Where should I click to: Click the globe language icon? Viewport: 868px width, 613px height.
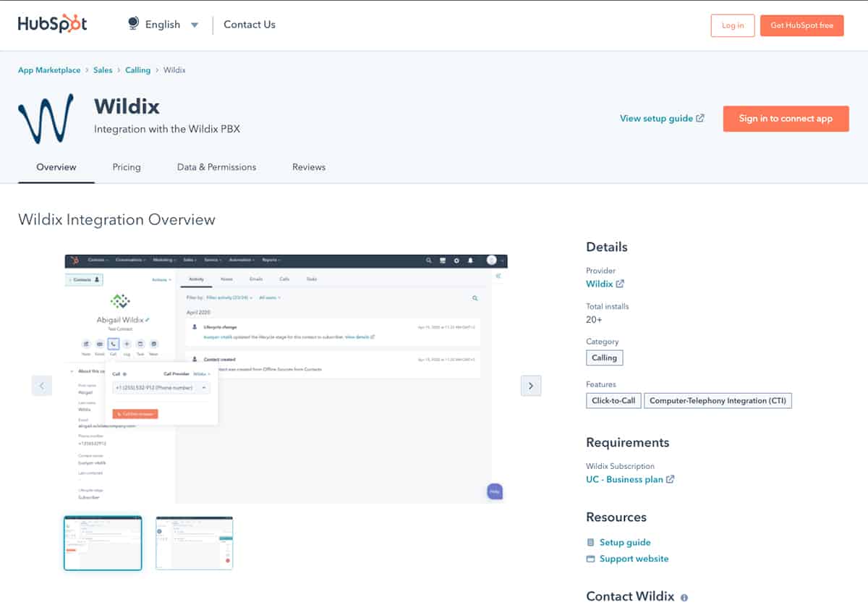pyautogui.click(x=132, y=24)
